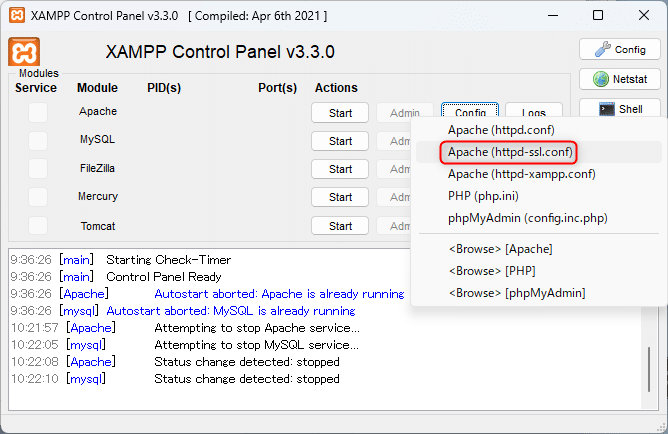Click the PID(s) column header
The image size is (668, 434).
pos(164,88)
